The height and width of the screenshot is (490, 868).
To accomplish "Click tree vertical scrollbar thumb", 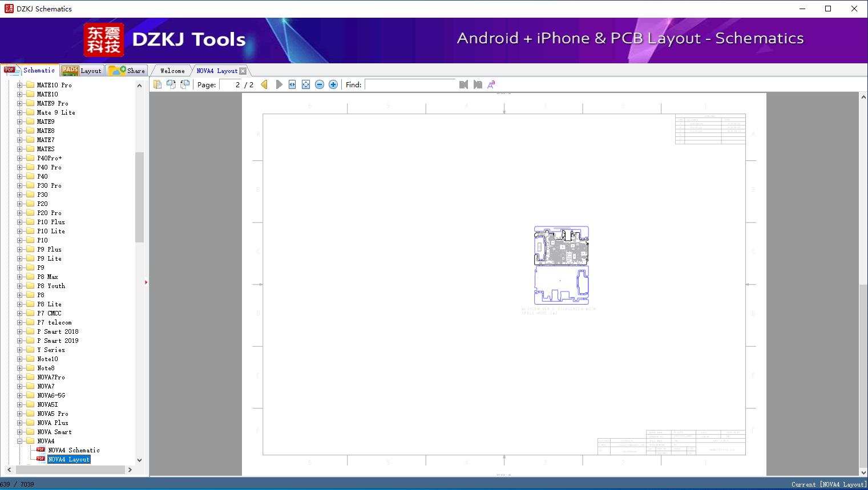I will pos(139,197).
